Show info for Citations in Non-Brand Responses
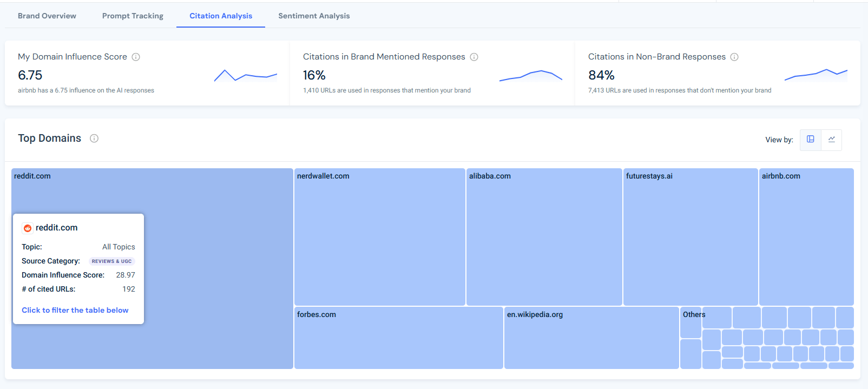Image resolution: width=868 pixels, height=389 pixels. click(x=734, y=57)
